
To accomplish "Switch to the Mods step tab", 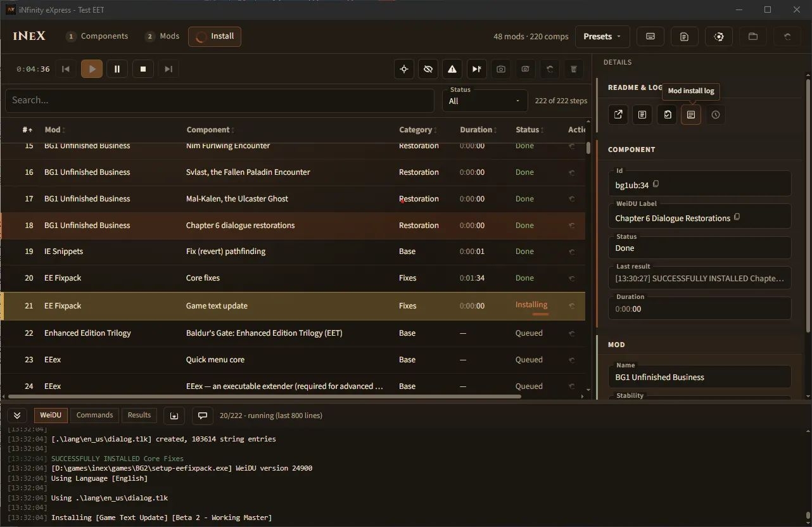I will pos(162,36).
